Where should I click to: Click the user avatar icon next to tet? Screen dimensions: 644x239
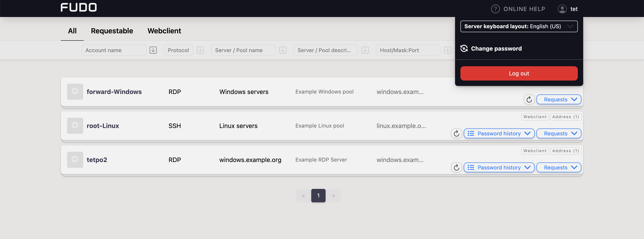562,9
